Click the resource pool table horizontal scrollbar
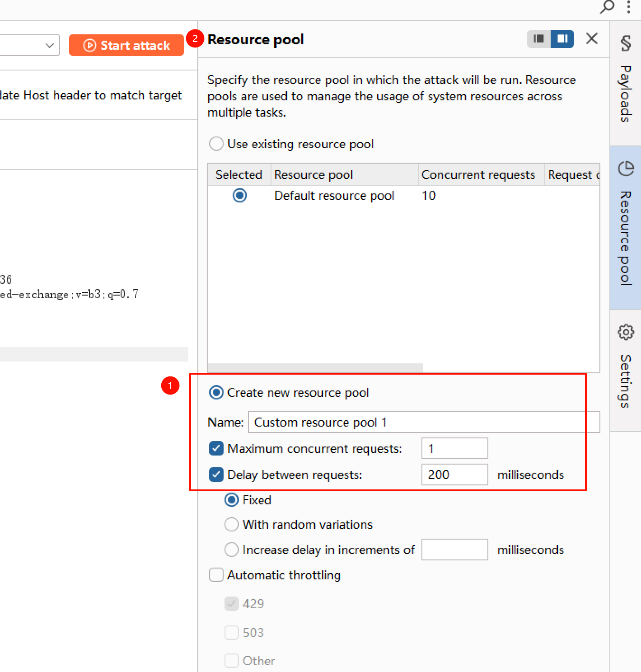 click(315, 368)
